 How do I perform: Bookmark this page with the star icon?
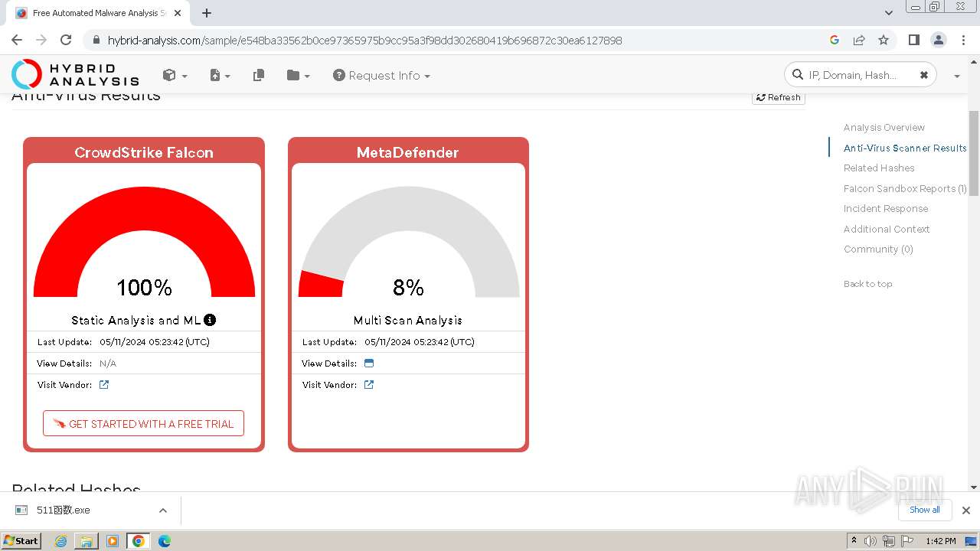tap(884, 40)
